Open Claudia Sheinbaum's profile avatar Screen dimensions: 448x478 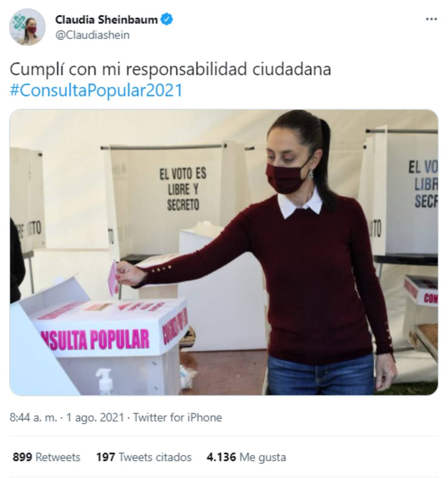click(27, 27)
